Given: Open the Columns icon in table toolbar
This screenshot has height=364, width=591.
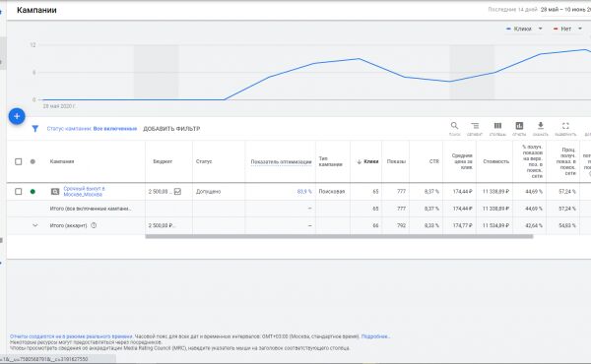Looking at the screenshot, I should coord(497,126).
